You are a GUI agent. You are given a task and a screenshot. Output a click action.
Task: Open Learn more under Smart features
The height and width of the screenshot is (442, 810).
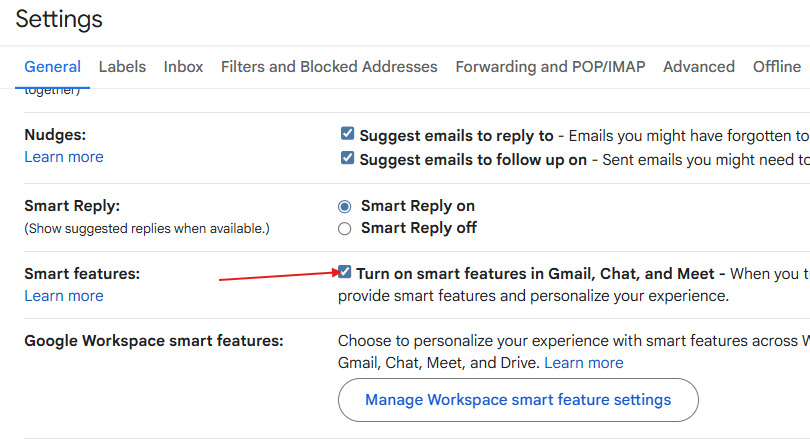click(64, 296)
